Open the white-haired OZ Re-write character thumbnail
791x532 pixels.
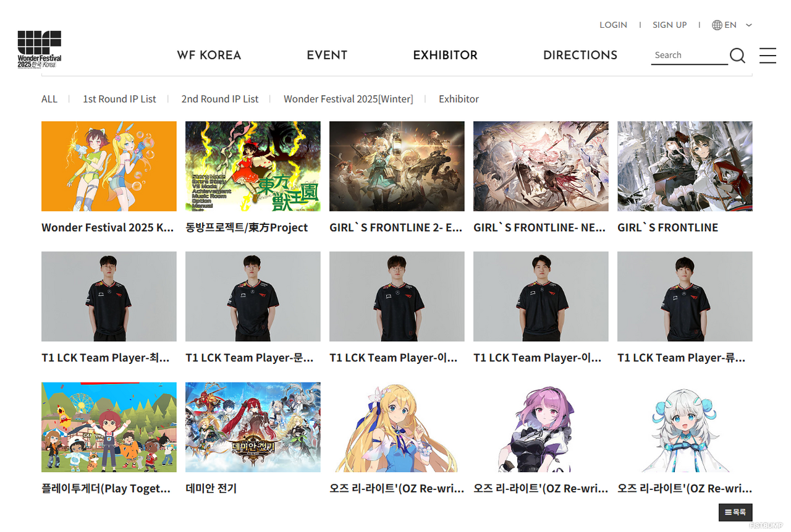(x=685, y=427)
